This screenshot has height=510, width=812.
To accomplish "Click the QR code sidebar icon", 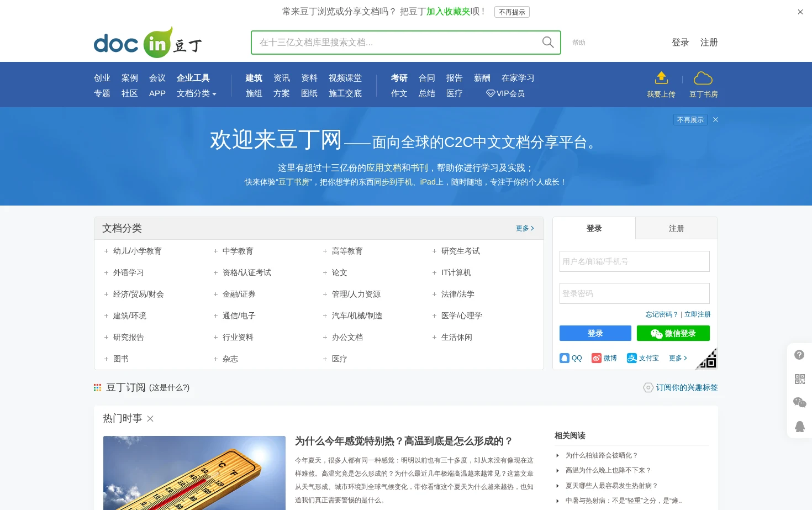I will (x=799, y=379).
